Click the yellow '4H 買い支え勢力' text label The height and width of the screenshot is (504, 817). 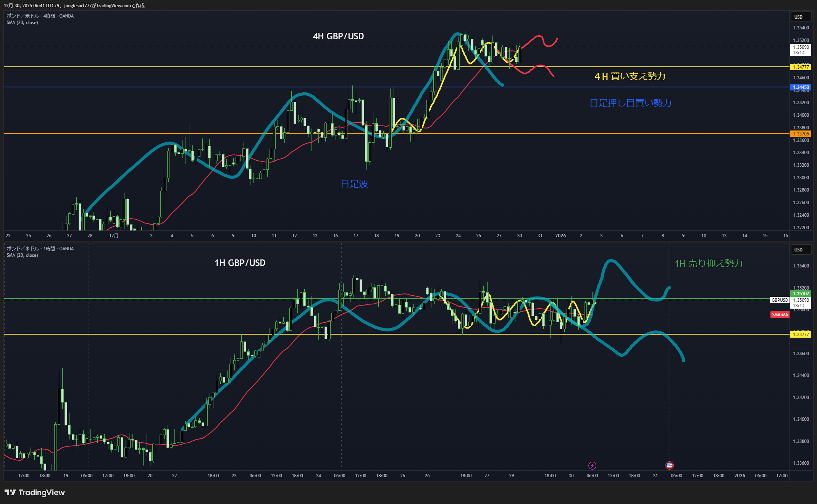click(630, 76)
